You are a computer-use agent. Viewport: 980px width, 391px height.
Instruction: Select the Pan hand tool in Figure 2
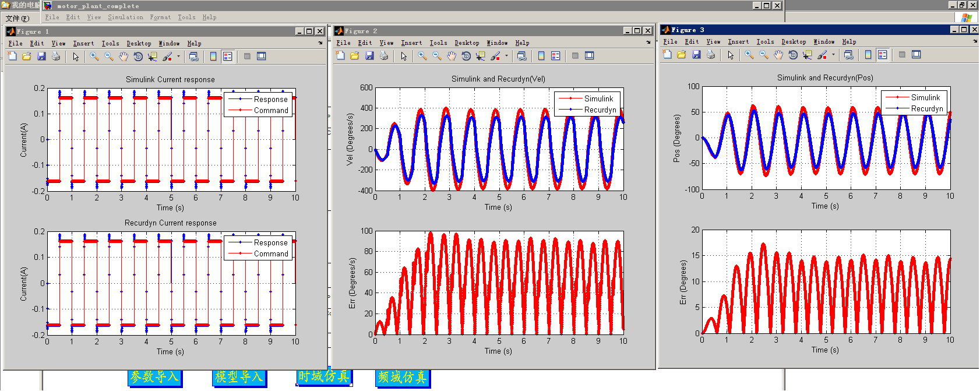pyautogui.click(x=452, y=56)
